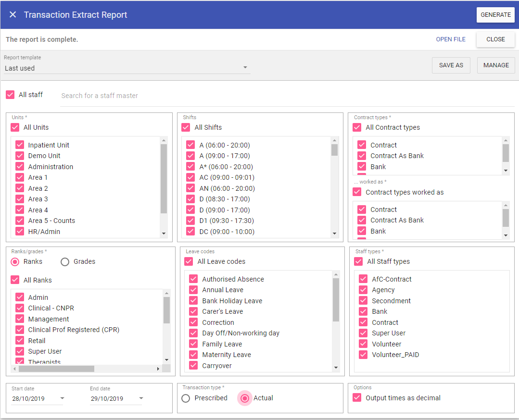Disable Output times as decimal
Screen dimensions: 519x420
(357, 398)
